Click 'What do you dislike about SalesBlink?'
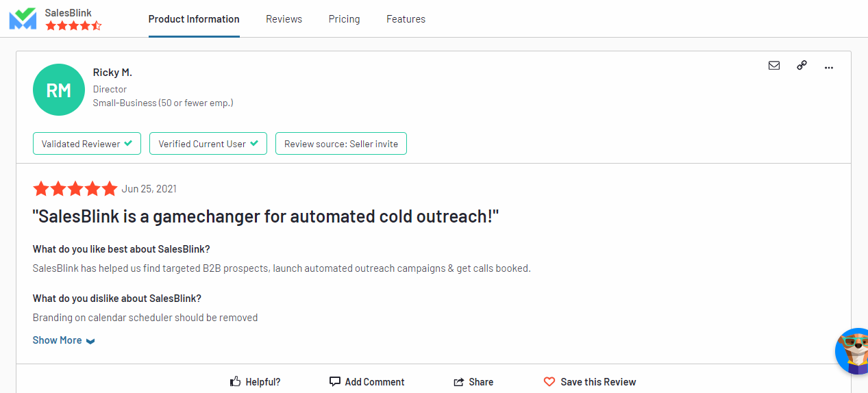 pos(117,299)
